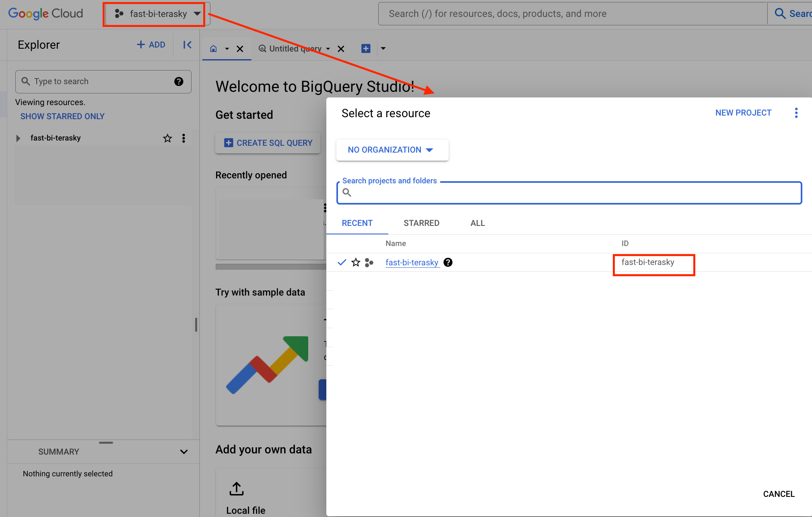Image resolution: width=812 pixels, height=517 pixels.
Task: Star fast-bi-terasky project in Explorer
Action: [167, 139]
